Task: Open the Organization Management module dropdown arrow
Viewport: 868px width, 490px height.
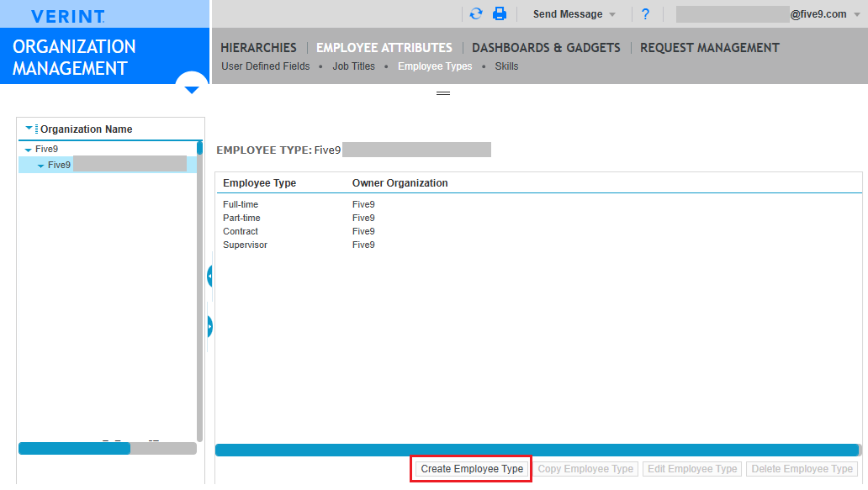Action: coord(192,90)
